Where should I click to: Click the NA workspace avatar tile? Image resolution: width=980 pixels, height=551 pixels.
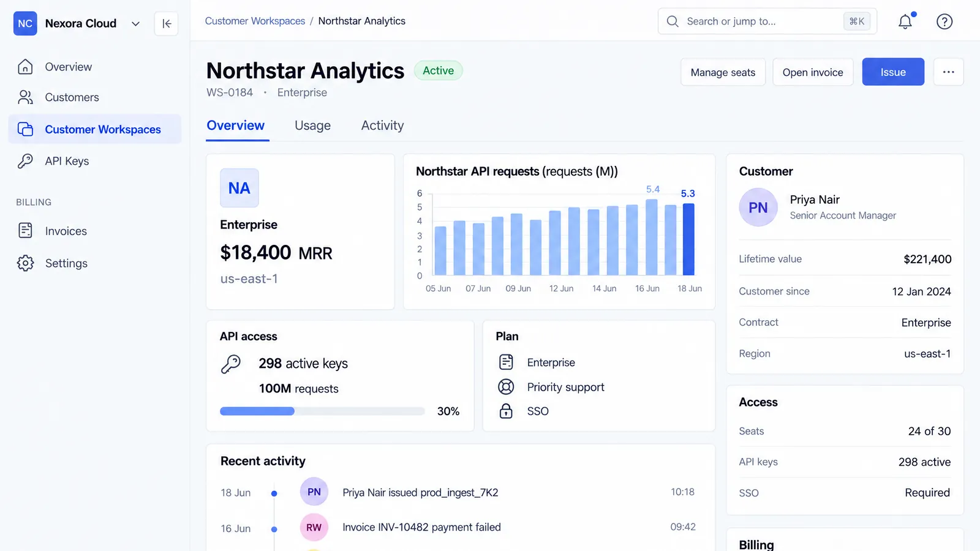click(239, 188)
